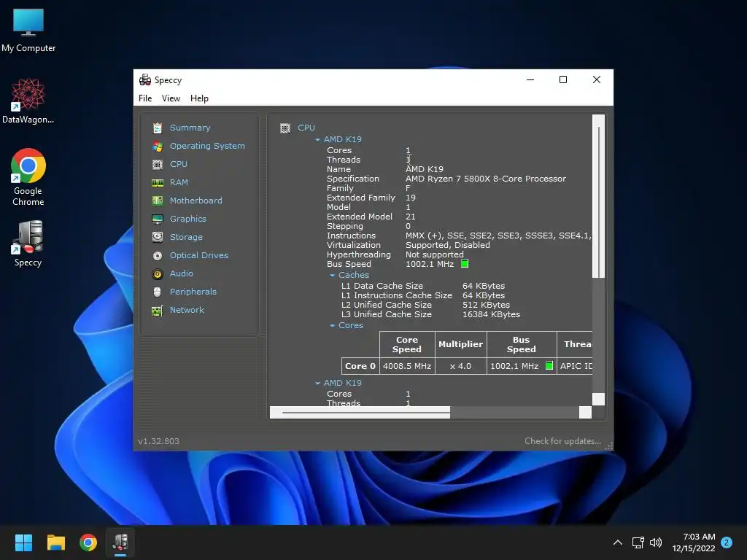Click green indicator in Core 0 row
The height and width of the screenshot is (560, 747).
click(x=549, y=366)
